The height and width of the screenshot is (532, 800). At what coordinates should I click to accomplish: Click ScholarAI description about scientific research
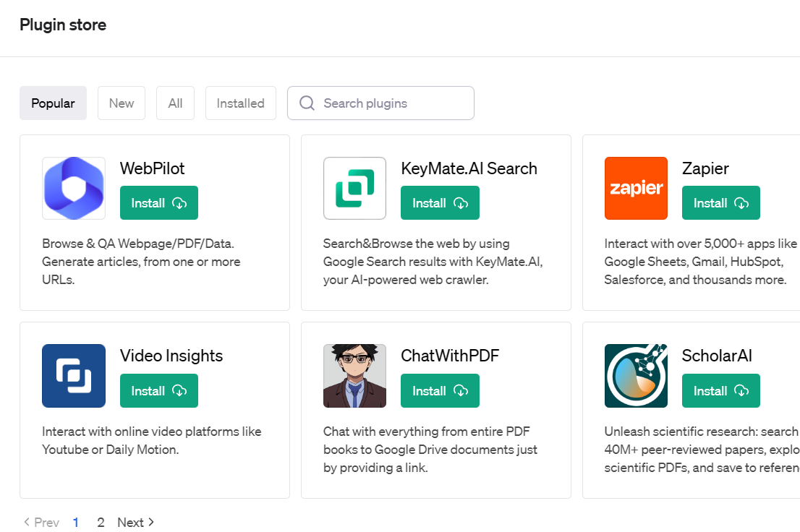pos(702,450)
